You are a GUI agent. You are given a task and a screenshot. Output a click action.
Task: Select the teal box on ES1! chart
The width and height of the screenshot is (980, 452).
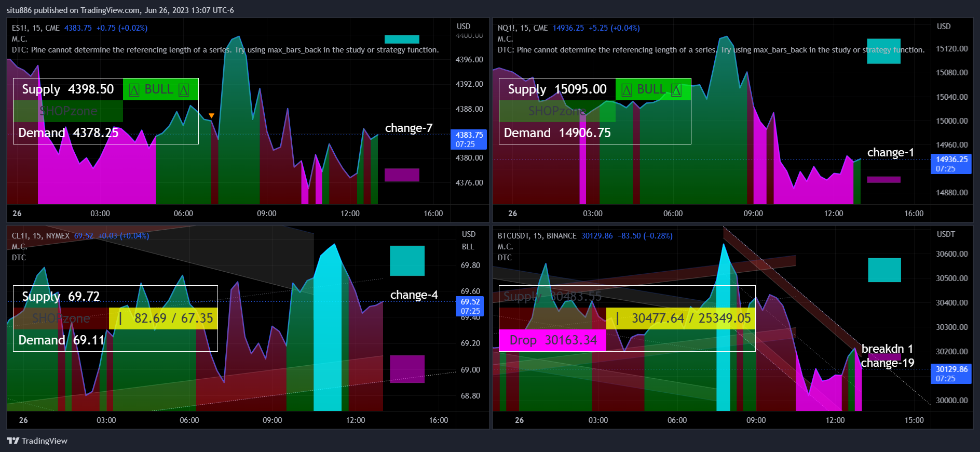pos(402,39)
